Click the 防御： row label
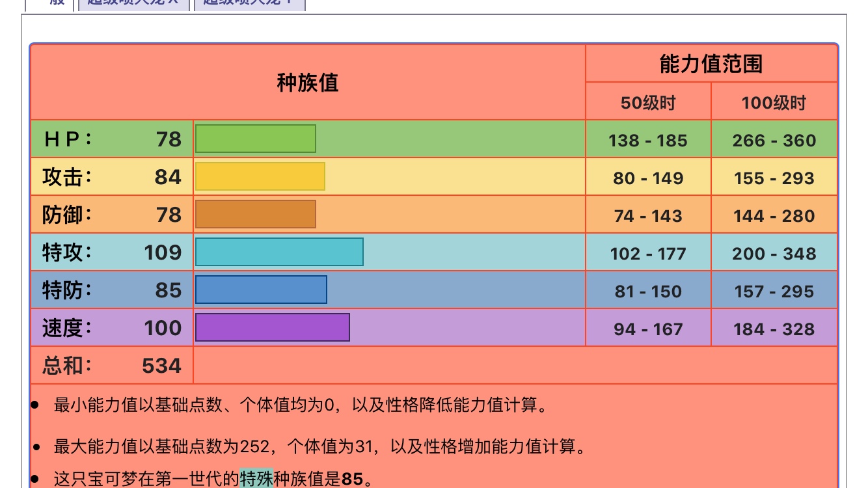 pyautogui.click(x=68, y=214)
